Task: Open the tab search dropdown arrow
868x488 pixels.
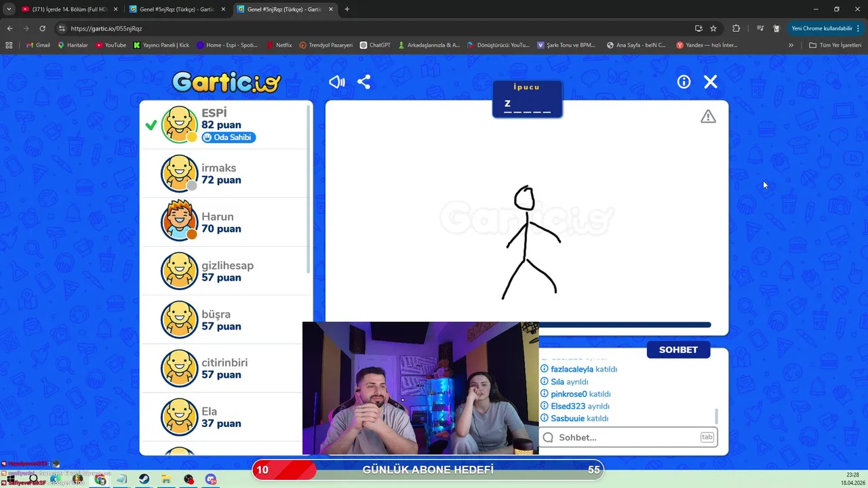Action: click(x=9, y=9)
